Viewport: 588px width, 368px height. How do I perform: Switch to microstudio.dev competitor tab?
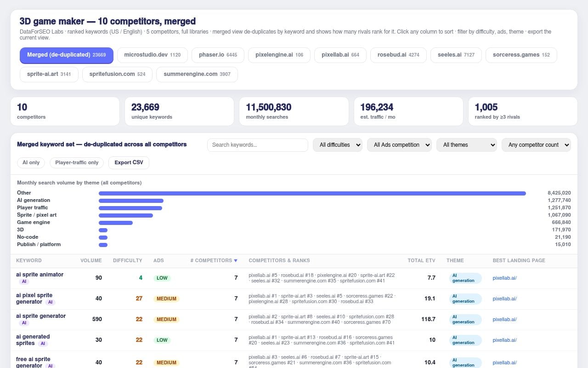[153, 55]
